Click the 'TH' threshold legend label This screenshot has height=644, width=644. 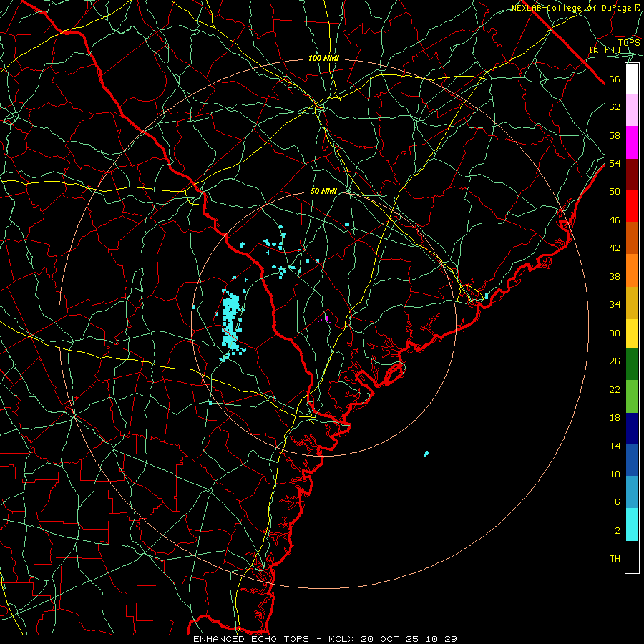pyautogui.click(x=615, y=559)
